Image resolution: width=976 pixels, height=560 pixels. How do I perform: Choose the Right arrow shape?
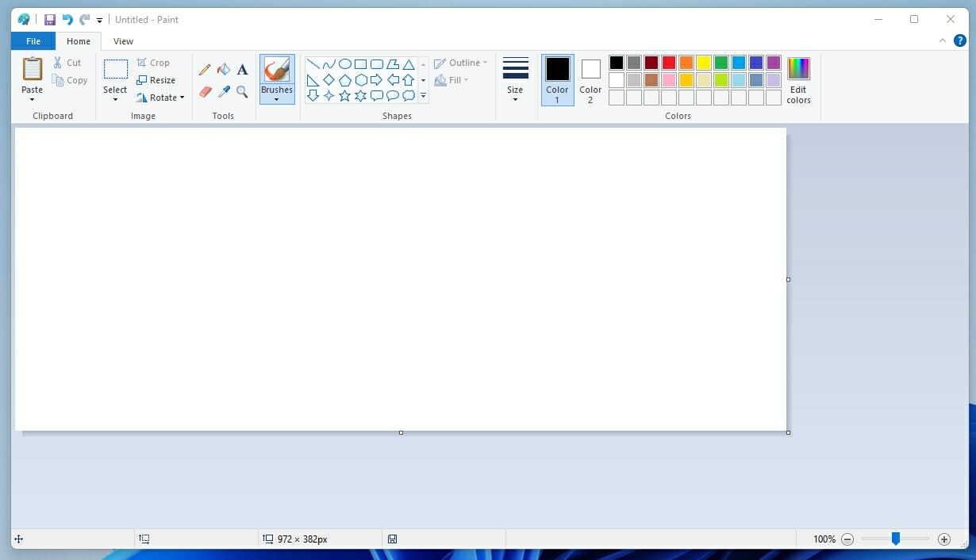pyautogui.click(x=377, y=80)
